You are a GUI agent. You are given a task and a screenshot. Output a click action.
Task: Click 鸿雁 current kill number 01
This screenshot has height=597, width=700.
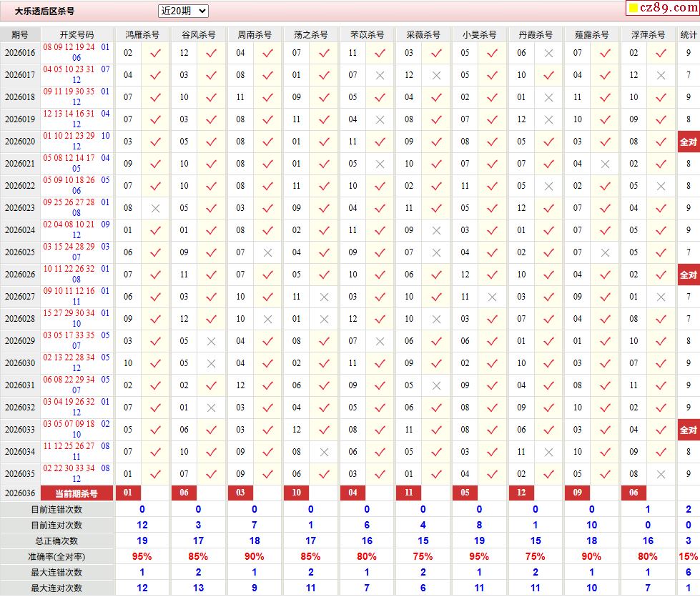click(x=128, y=493)
